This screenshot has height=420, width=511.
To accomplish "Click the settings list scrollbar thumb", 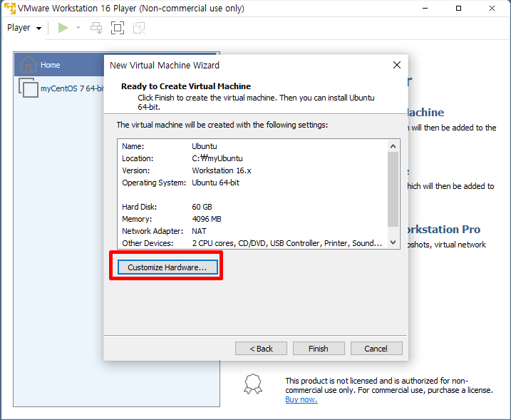I will point(393,189).
